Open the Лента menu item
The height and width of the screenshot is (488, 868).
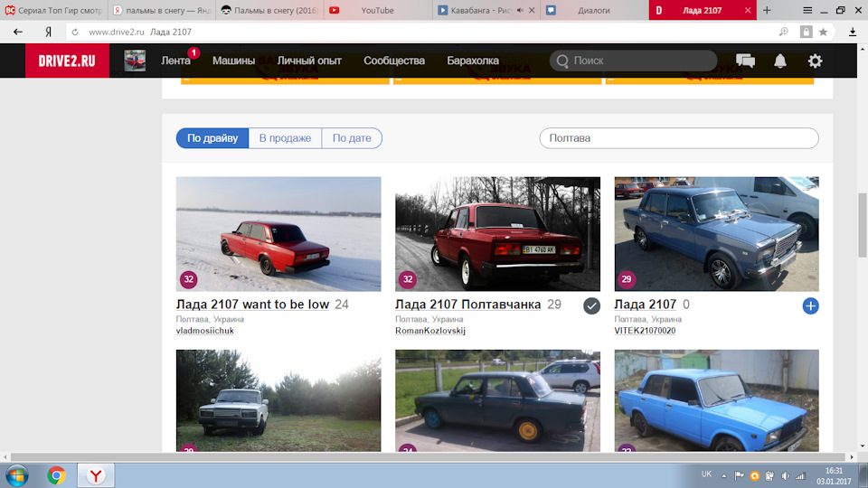175,61
